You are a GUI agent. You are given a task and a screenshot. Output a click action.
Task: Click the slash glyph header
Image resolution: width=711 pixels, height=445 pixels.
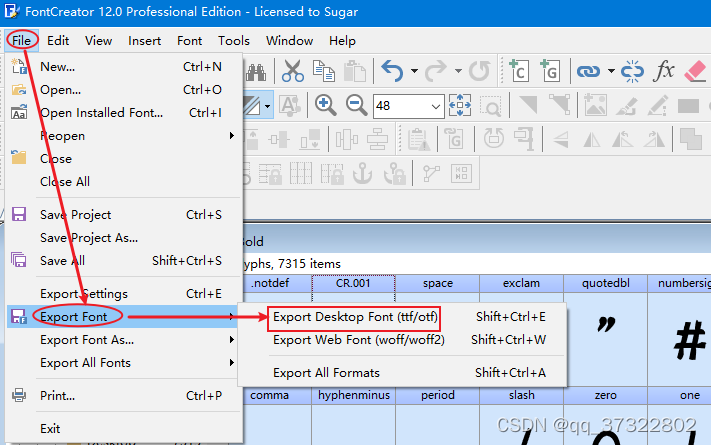[521, 395]
